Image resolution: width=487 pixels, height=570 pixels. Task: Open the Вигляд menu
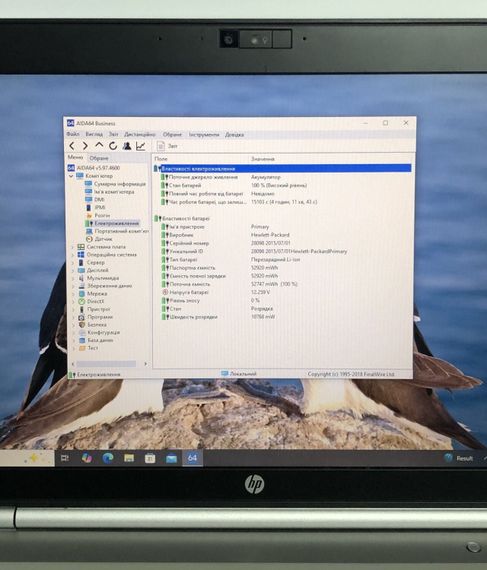coord(94,134)
